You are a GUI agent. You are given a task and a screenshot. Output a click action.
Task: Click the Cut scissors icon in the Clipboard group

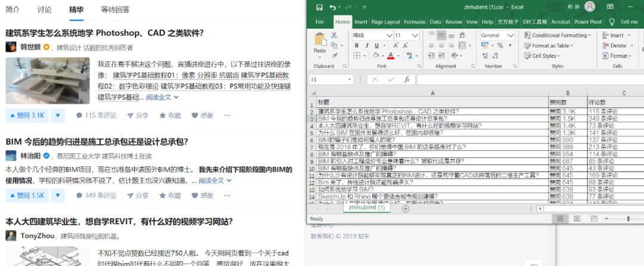pos(334,35)
